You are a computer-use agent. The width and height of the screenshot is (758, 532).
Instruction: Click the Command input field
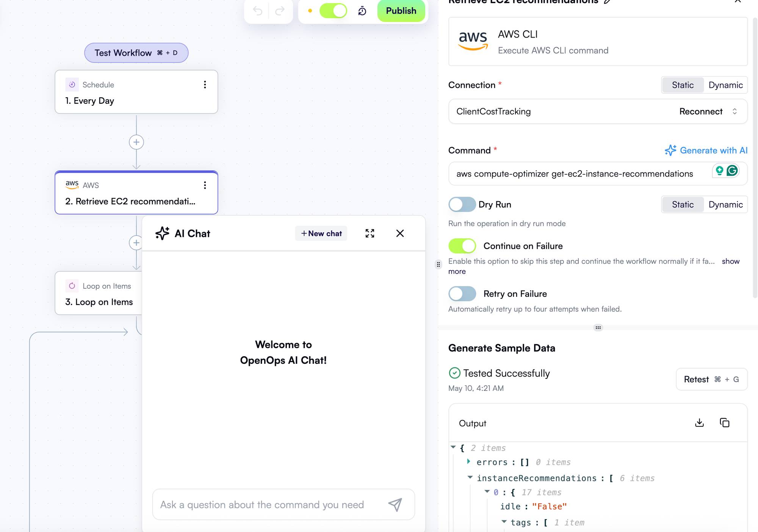(598, 174)
